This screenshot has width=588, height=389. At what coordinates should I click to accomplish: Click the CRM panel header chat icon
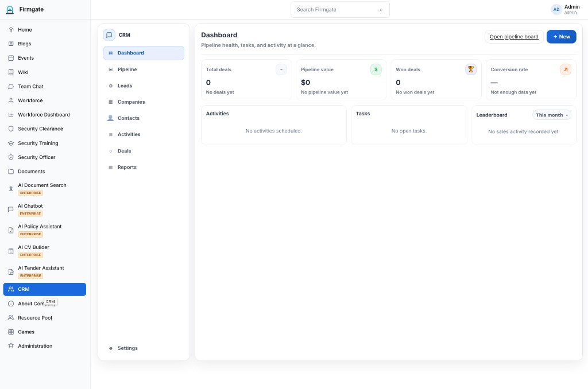[x=109, y=35]
